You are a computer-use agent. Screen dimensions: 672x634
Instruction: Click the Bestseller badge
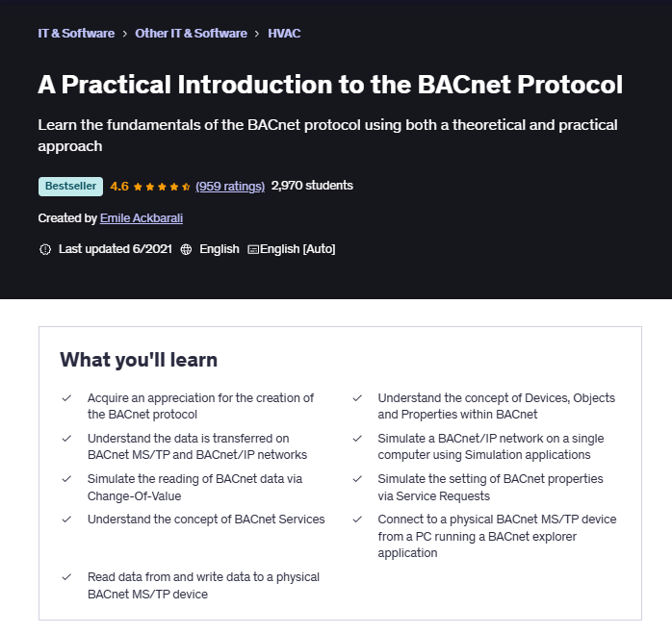[x=70, y=187]
